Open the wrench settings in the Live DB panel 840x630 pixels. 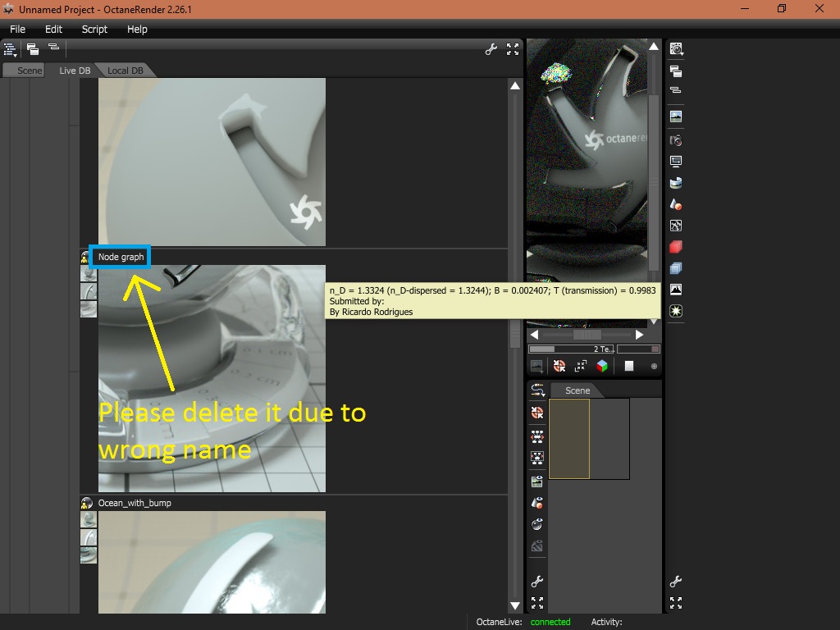tap(491, 49)
